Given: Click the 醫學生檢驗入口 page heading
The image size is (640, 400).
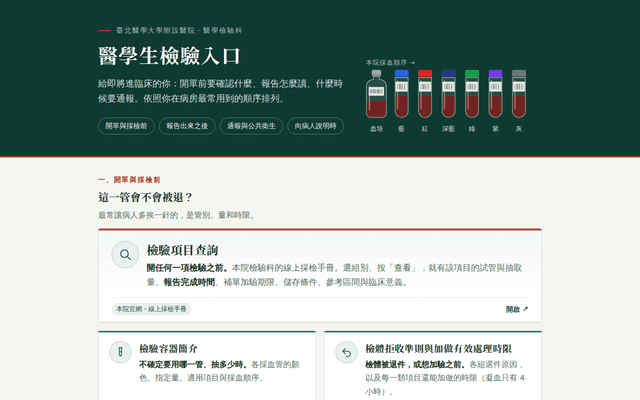Looking at the screenshot, I should 169,56.
